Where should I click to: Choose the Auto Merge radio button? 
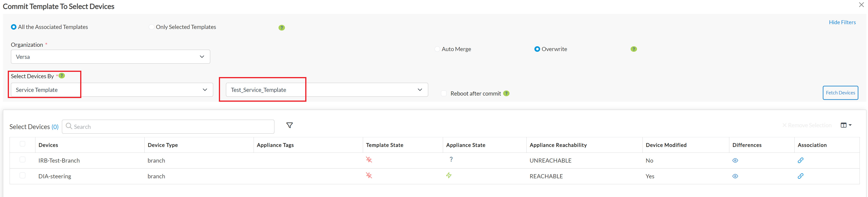pos(437,49)
